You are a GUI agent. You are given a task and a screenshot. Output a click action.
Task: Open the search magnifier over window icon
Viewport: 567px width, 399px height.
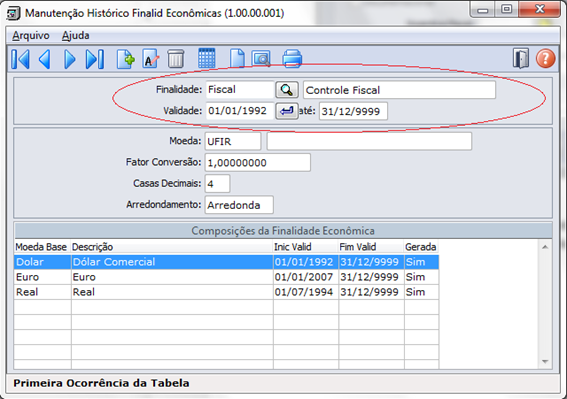[261, 59]
